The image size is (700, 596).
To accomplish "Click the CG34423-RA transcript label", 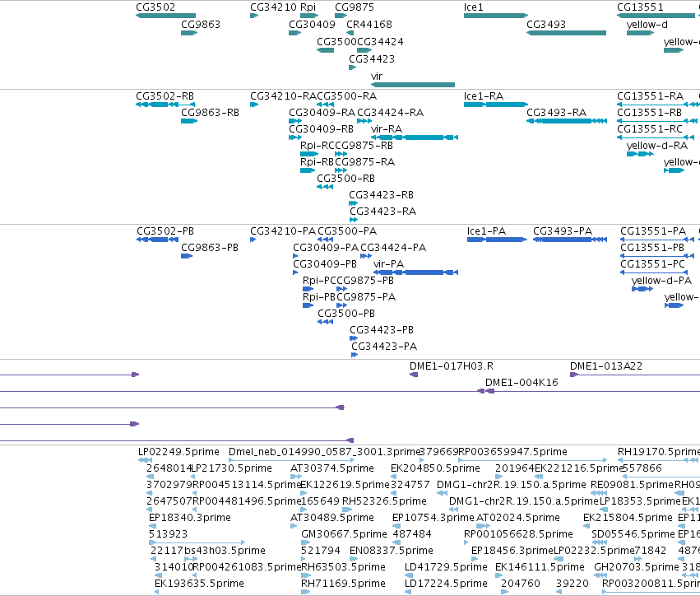I will pyautogui.click(x=383, y=212).
